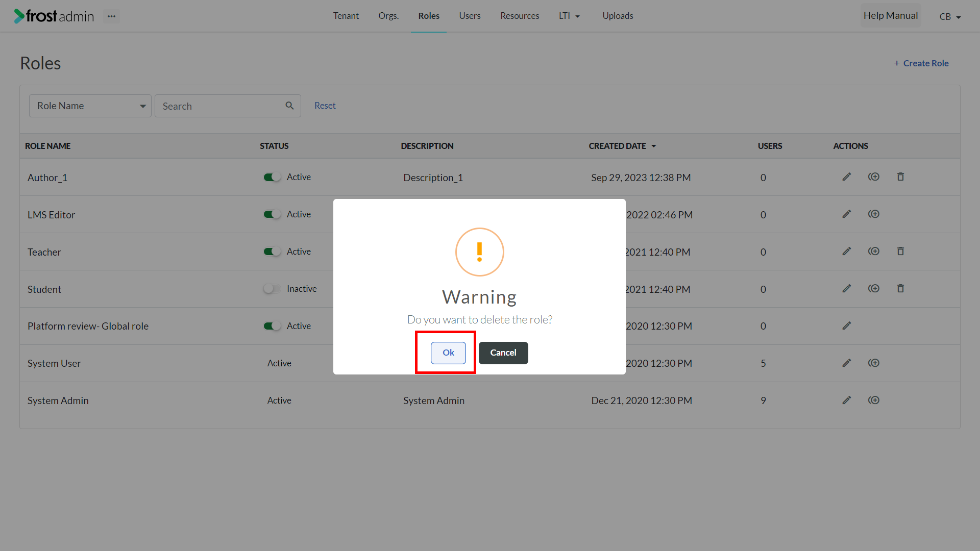The width and height of the screenshot is (980, 551).
Task: Edit the Student role pencil icon
Action: 847,288
